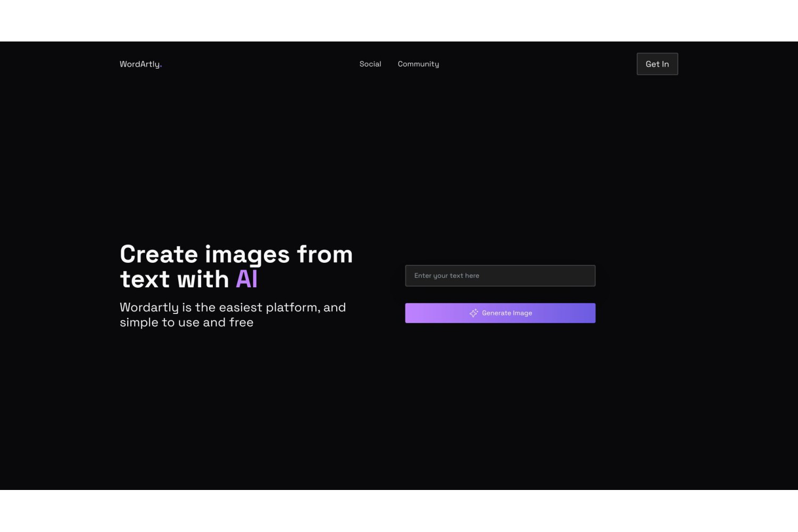Click the purple 'AI' word in headline
Image resolution: width=798 pixels, height=532 pixels.
point(247,279)
